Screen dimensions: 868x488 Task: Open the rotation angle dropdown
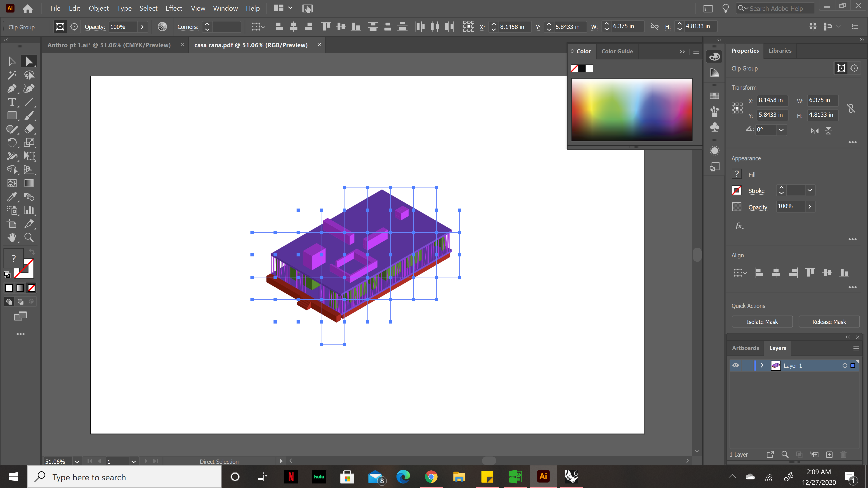click(781, 130)
